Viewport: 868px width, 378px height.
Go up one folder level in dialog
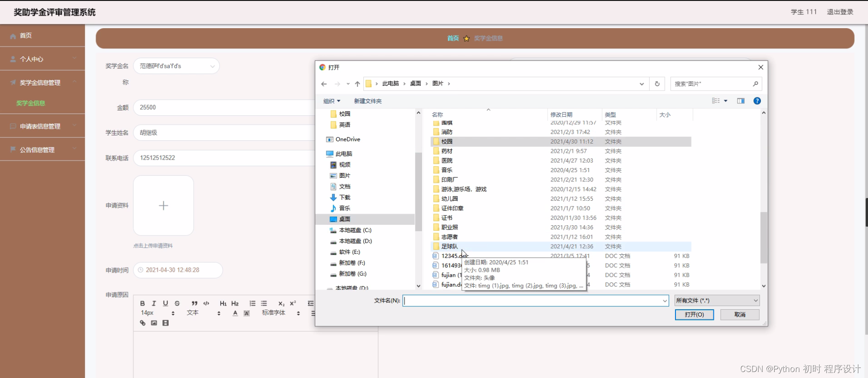[x=357, y=84]
